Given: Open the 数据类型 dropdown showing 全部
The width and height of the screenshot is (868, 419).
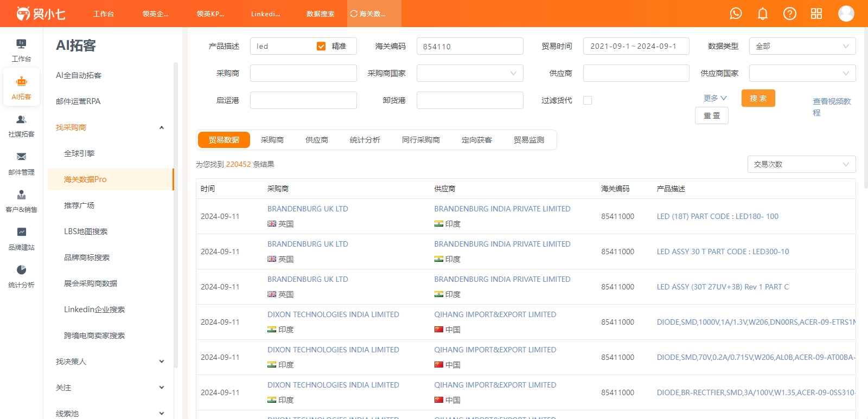Looking at the screenshot, I should (x=802, y=46).
